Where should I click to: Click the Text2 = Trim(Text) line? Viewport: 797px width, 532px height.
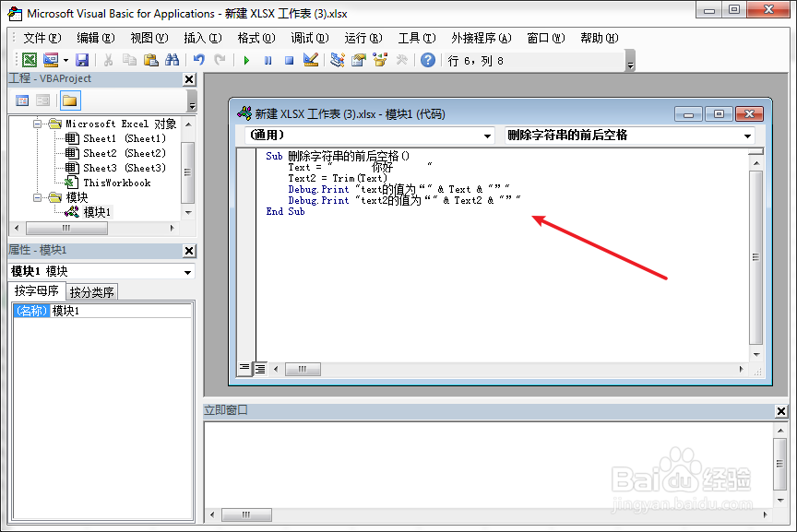coord(338,178)
